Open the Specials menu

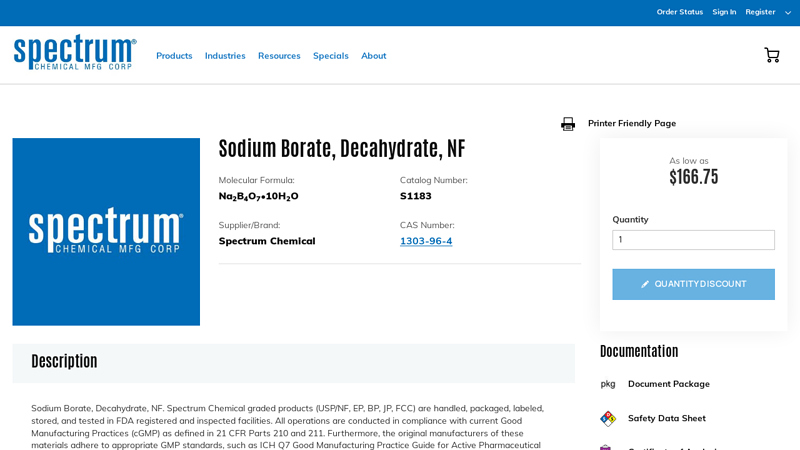pyautogui.click(x=331, y=56)
